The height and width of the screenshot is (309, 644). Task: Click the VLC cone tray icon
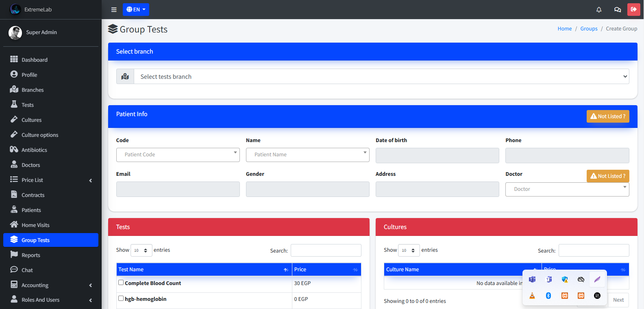[x=532, y=296]
